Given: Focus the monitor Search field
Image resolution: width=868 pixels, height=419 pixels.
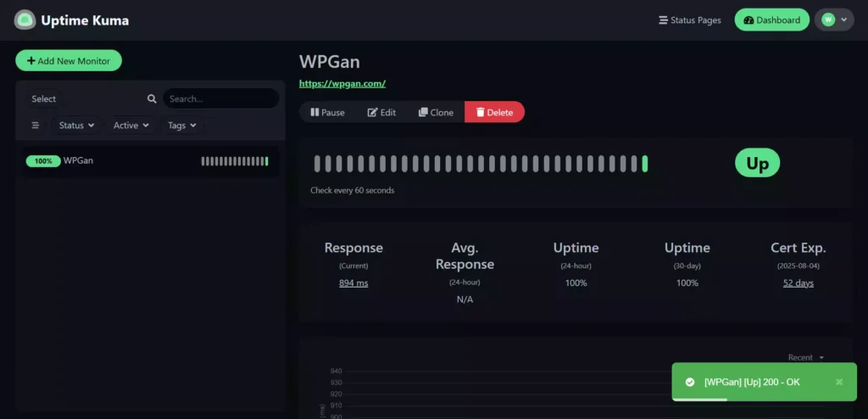Looking at the screenshot, I should [x=221, y=98].
